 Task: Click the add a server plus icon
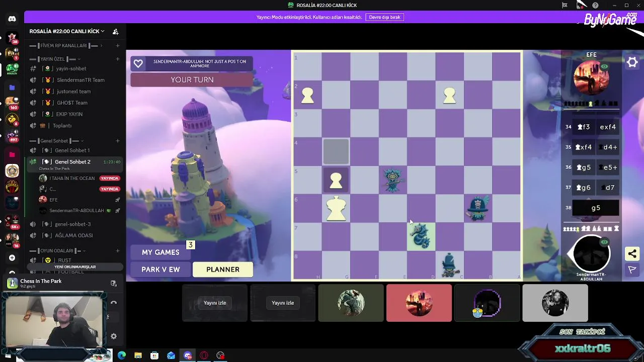(12, 258)
